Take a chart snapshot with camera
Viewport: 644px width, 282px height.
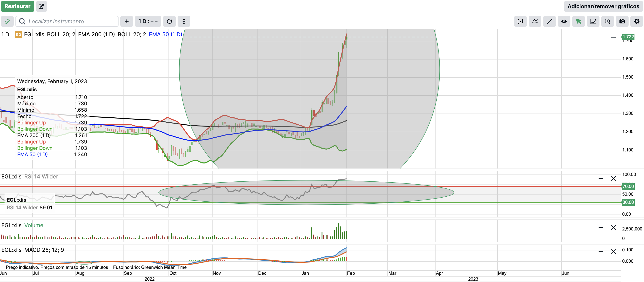click(x=622, y=22)
